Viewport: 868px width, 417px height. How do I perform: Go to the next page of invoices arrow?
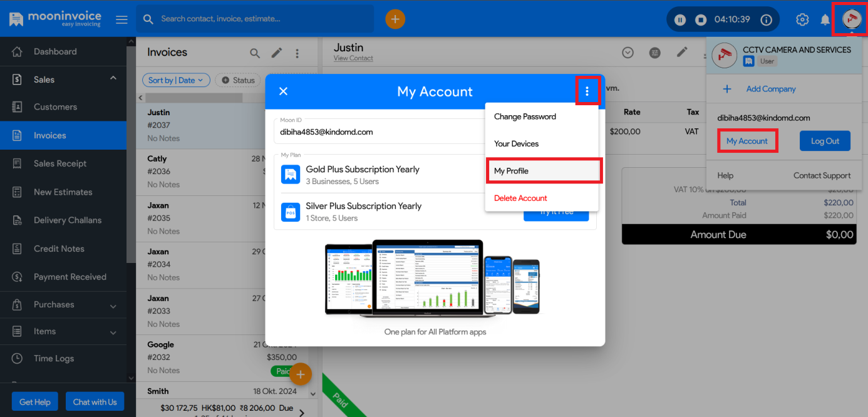(x=302, y=412)
